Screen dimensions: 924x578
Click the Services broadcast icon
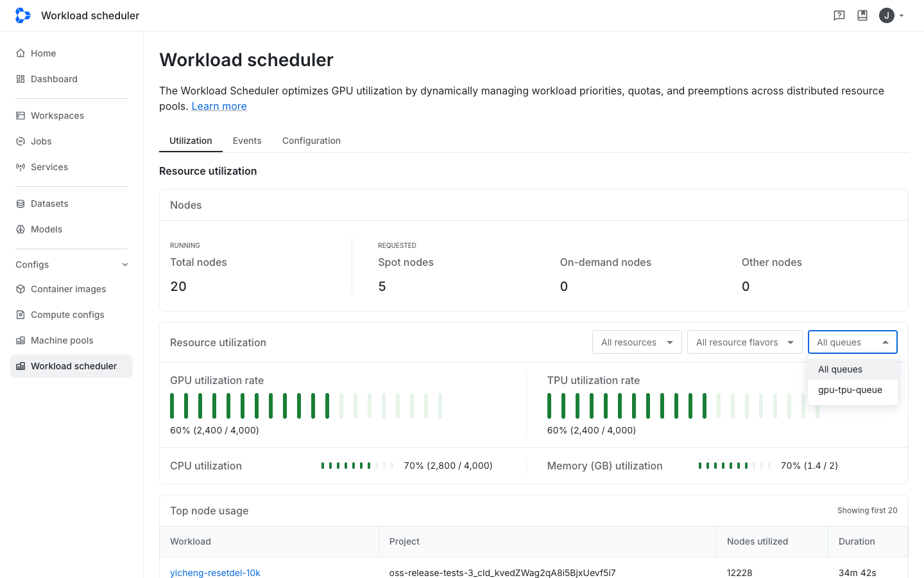click(21, 167)
